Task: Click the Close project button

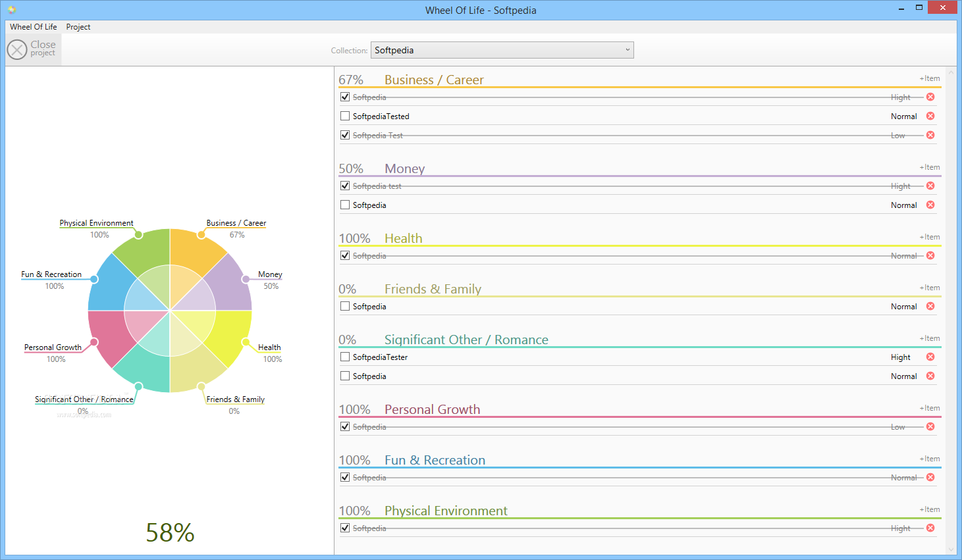Action: pos(33,49)
